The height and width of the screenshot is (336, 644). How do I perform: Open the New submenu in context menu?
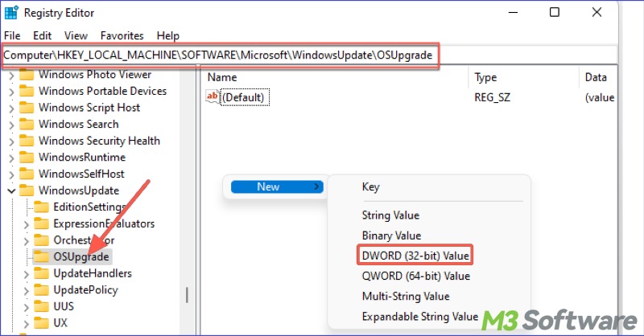[x=277, y=186]
